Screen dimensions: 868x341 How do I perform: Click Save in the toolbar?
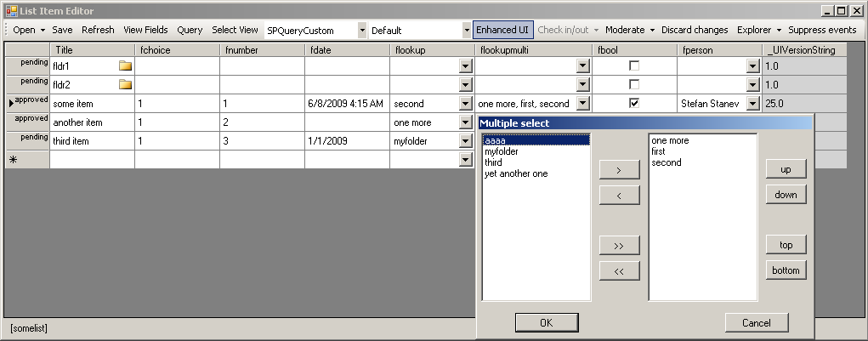point(63,30)
